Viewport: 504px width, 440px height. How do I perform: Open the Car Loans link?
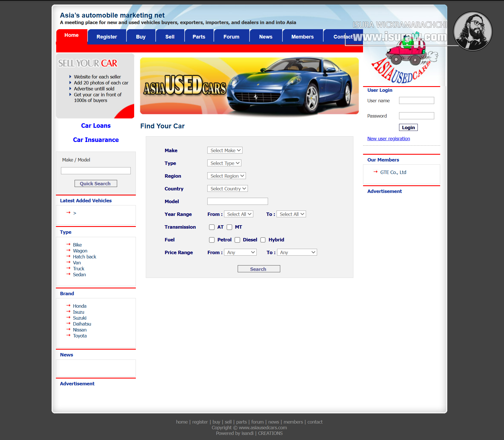96,126
